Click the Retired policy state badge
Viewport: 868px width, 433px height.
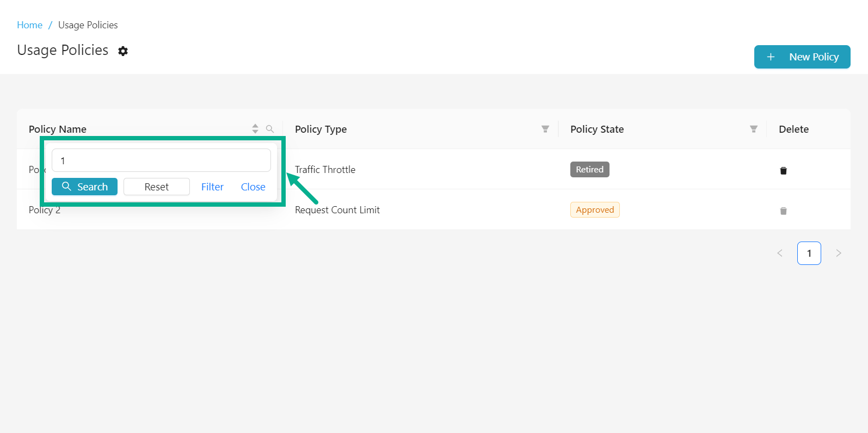point(589,170)
